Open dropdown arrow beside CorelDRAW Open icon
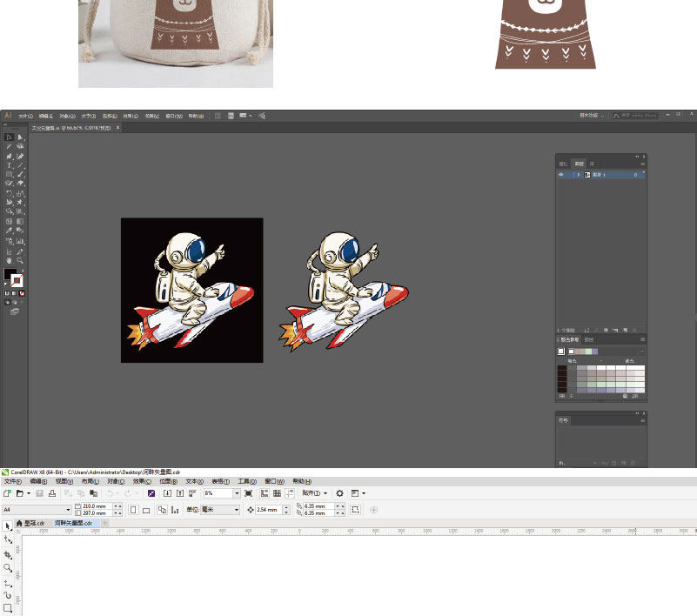Image resolution: width=697 pixels, height=616 pixels. (29, 493)
